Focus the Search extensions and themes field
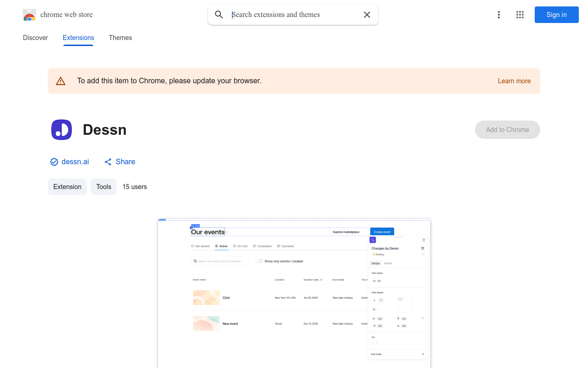588x368 pixels. click(293, 15)
